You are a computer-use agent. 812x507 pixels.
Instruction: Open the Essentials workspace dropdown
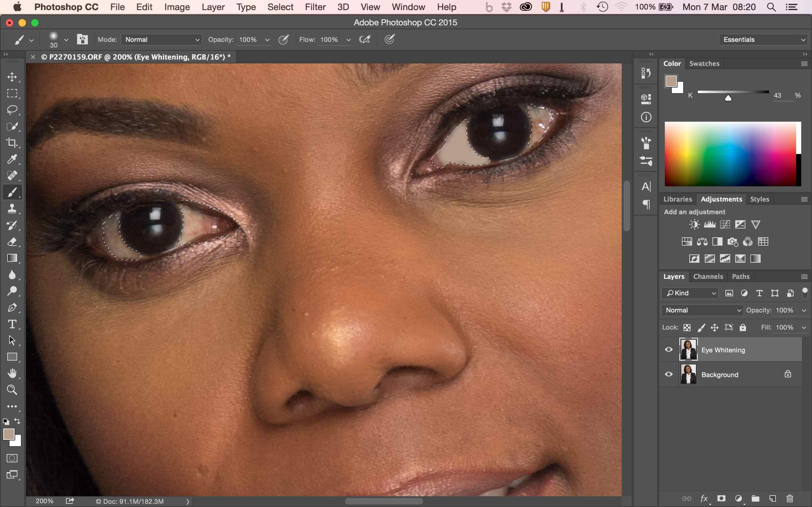coord(763,40)
